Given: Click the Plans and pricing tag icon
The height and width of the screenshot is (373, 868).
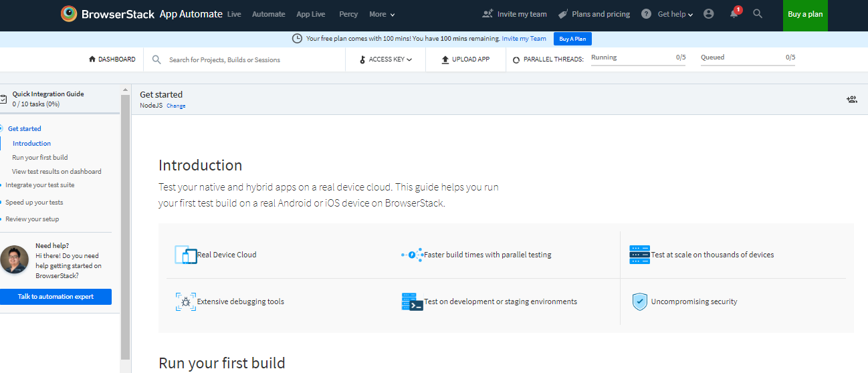Looking at the screenshot, I should tap(563, 14).
